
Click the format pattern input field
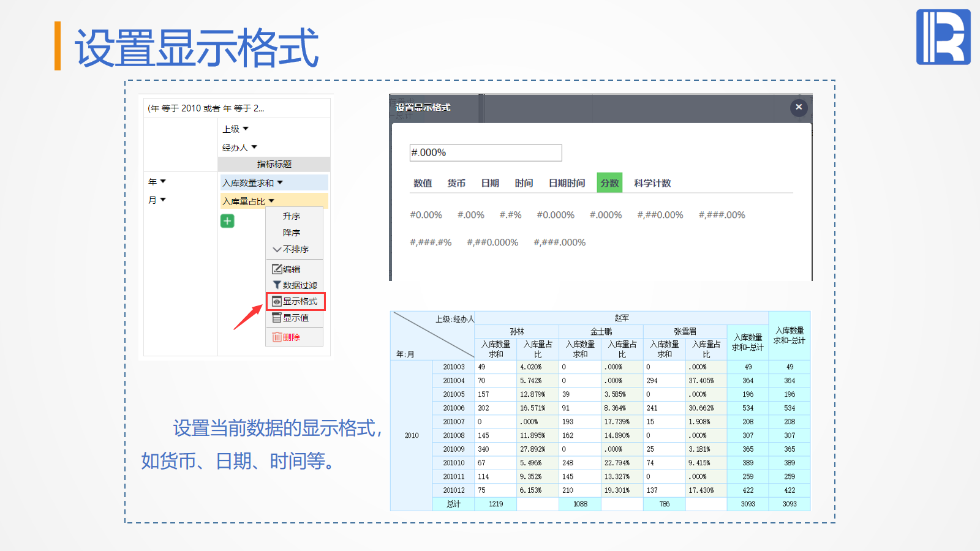click(485, 152)
